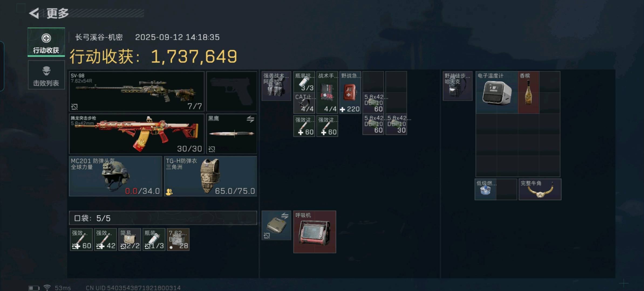Open the 击败列表 tab

(x=46, y=75)
